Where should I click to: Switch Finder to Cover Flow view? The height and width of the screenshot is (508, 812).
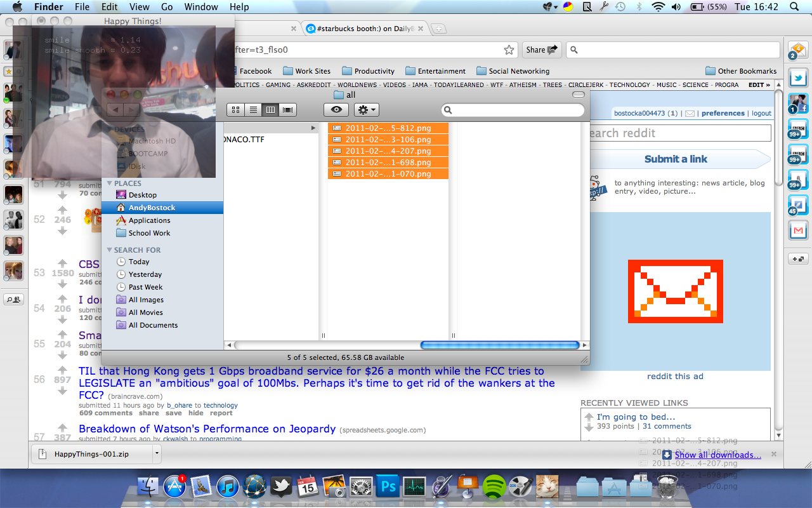(288, 110)
